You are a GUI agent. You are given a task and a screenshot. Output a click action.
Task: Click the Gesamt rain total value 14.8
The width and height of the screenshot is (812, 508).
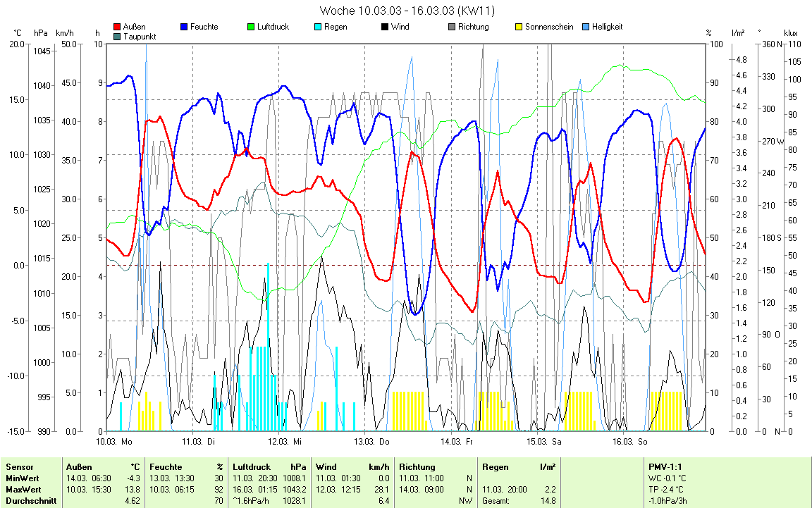(548, 501)
